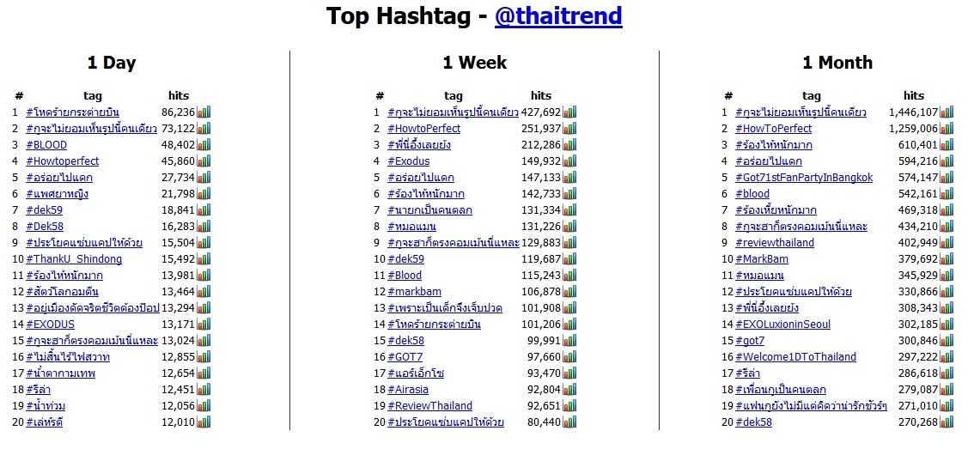The width and height of the screenshot is (980, 449).
Task: Click chart icon beside weekly #Airasia
Action: pos(569,389)
